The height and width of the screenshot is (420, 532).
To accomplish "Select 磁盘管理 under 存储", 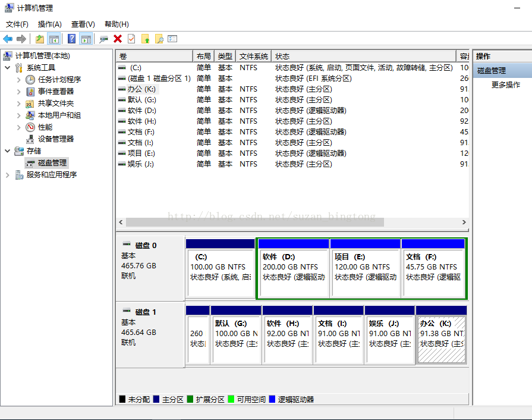I will pyautogui.click(x=52, y=163).
